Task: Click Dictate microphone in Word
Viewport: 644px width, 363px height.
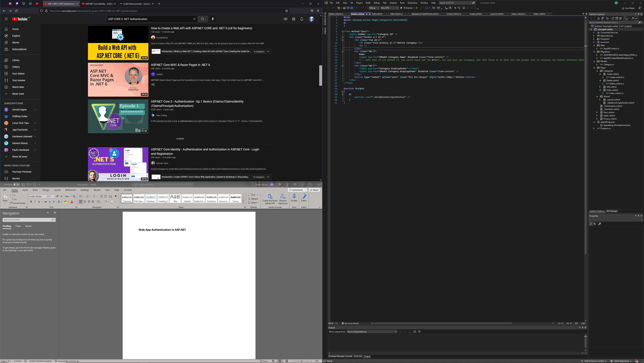Action: tap(294, 198)
